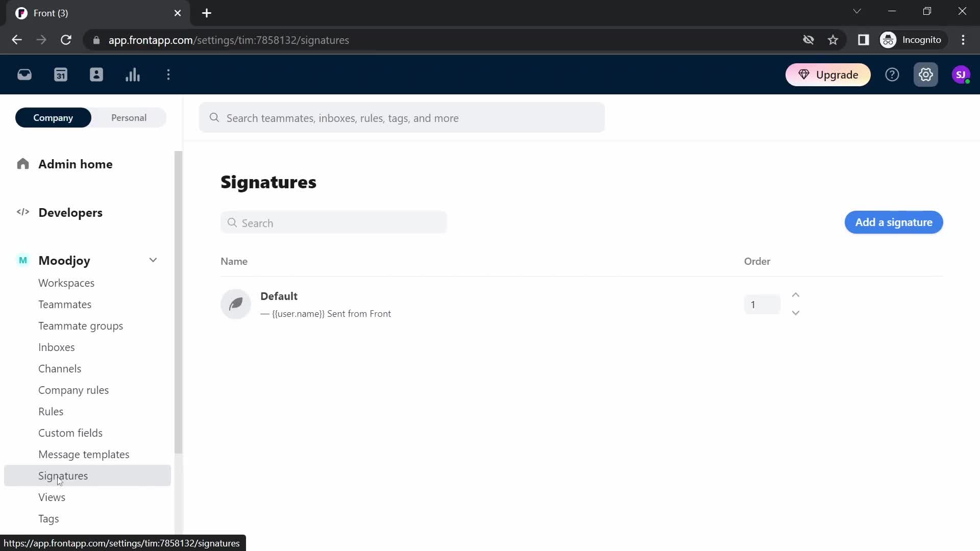This screenshot has height=551, width=980.
Task: Expand the Moodjoy section chevron
Action: tap(153, 260)
